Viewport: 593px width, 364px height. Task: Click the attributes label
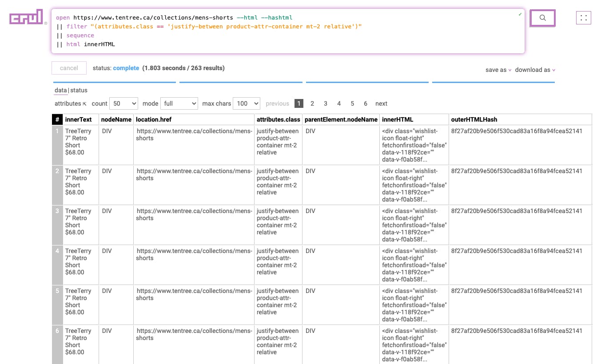coord(68,103)
